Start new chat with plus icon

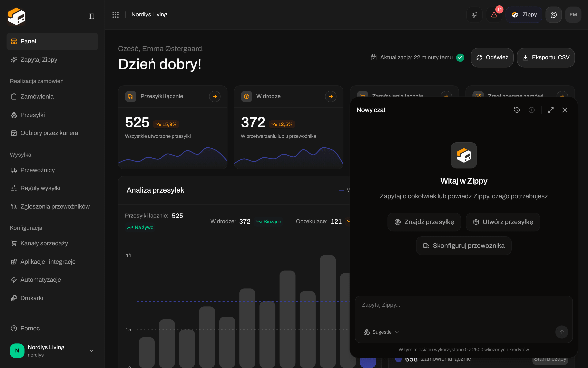[x=532, y=110]
